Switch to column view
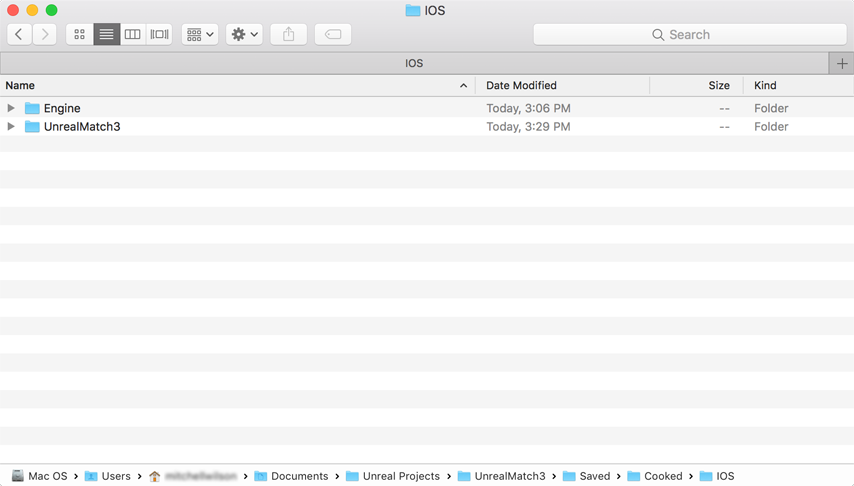The height and width of the screenshot is (486, 854). (132, 34)
